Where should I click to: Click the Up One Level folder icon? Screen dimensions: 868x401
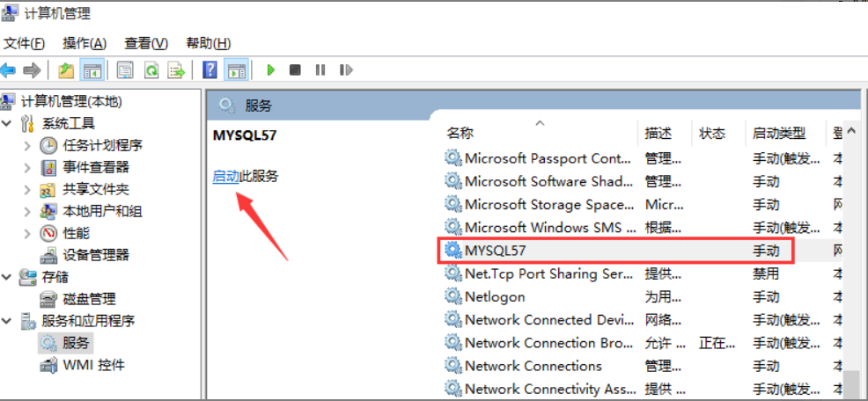65,70
